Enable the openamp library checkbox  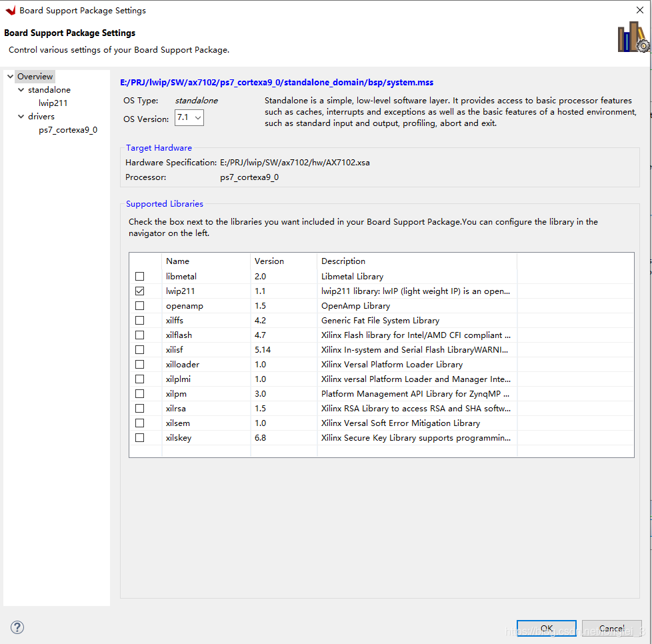pyautogui.click(x=140, y=305)
